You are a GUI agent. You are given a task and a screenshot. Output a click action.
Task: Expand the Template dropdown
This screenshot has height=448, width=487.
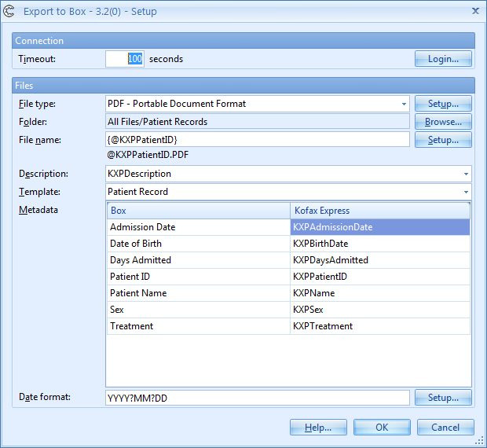(x=466, y=192)
